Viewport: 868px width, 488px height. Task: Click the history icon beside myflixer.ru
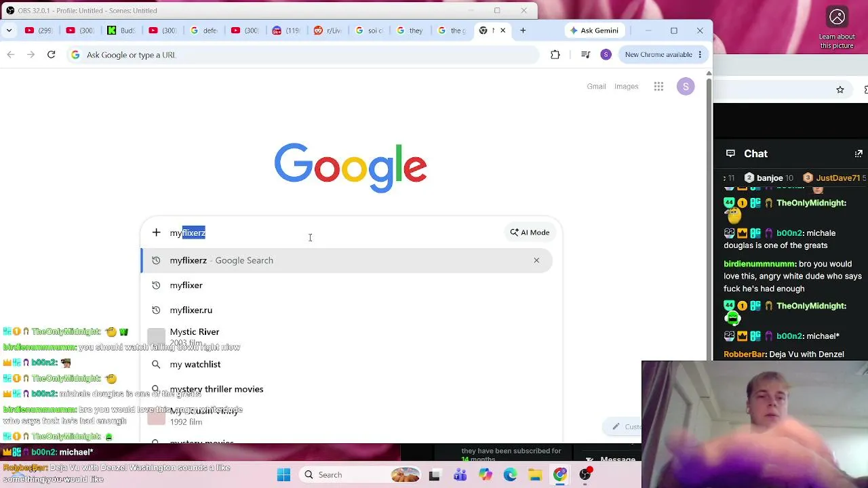point(156,310)
